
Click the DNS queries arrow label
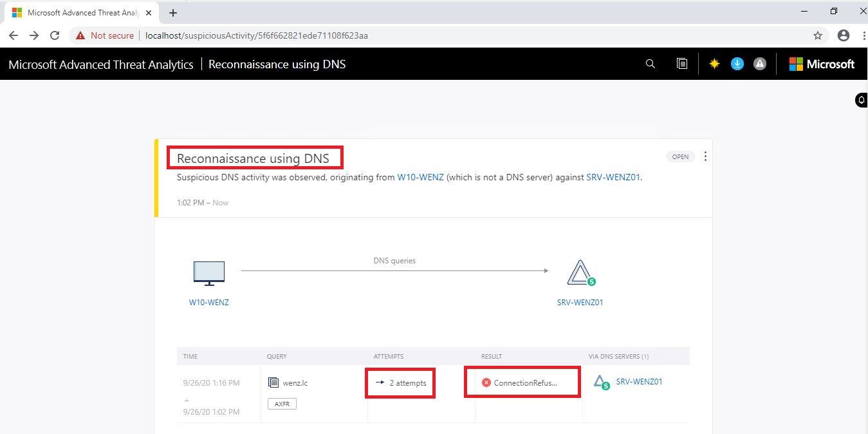(394, 261)
